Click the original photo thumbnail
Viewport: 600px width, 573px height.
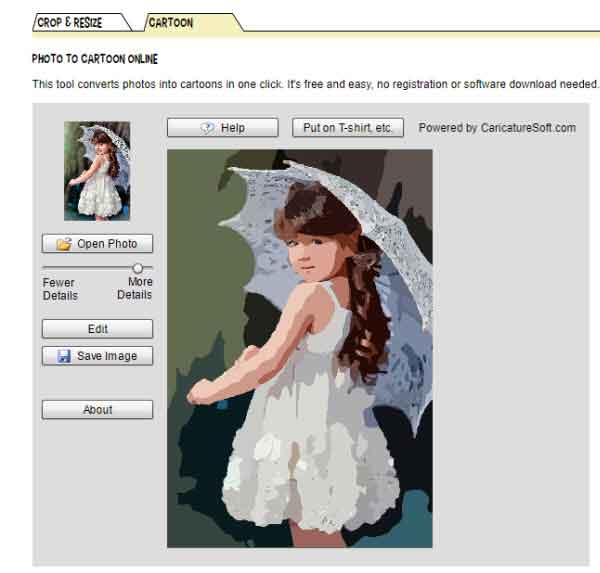[97, 171]
